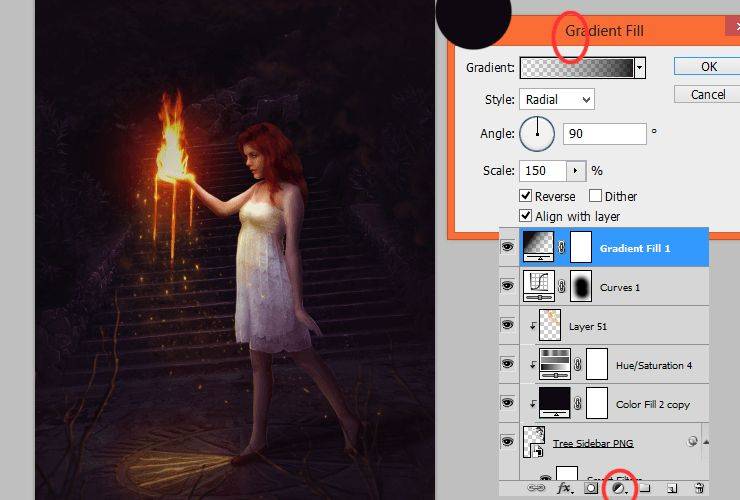
Task: Select the Curves 1 layer name
Action: 620,287
